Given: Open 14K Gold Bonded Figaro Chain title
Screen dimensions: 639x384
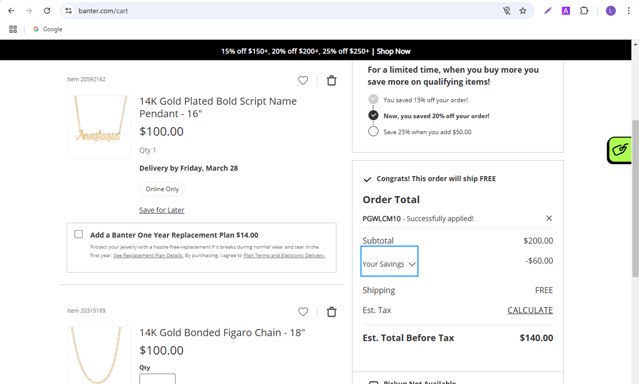Looking at the screenshot, I should coord(222,333).
